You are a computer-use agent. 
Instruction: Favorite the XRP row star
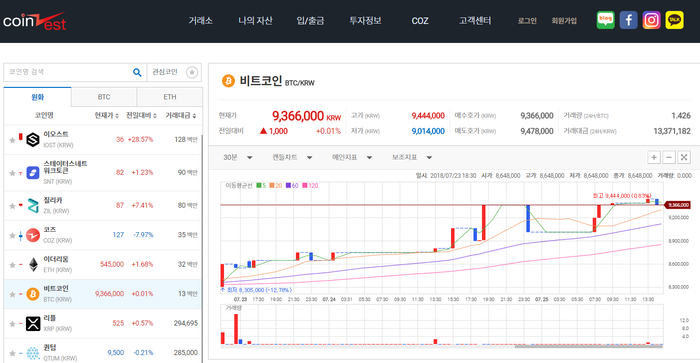[x=12, y=324]
